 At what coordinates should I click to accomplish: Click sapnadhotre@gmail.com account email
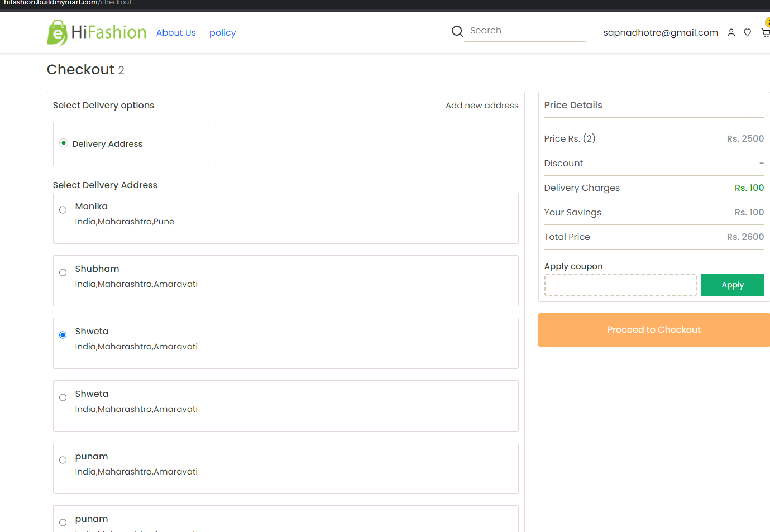661,32
